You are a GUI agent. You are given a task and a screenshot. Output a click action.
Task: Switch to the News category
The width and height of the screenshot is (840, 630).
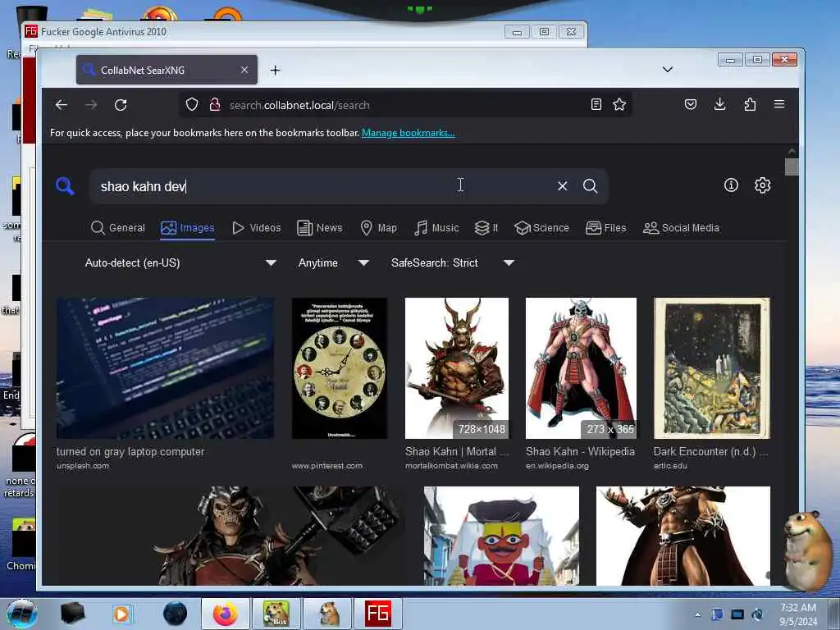coord(320,228)
